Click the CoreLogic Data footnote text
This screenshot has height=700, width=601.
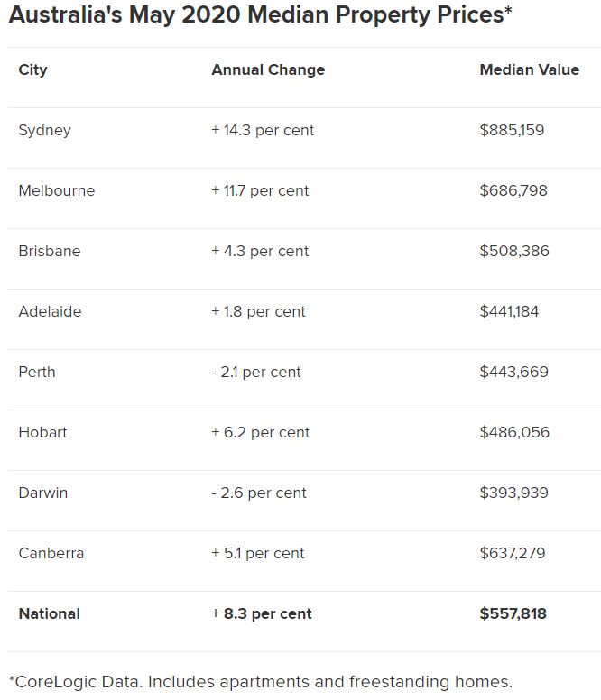(x=261, y=682)
